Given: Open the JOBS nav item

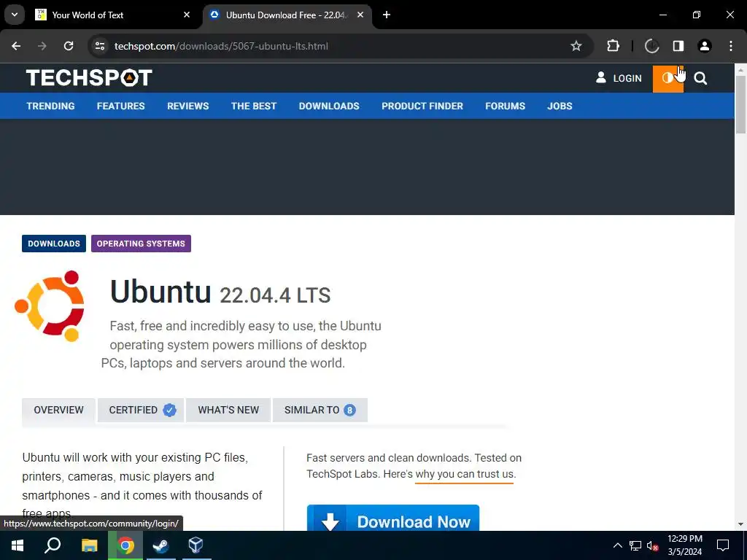Looking at the screenshot, I should pos(560,106).
